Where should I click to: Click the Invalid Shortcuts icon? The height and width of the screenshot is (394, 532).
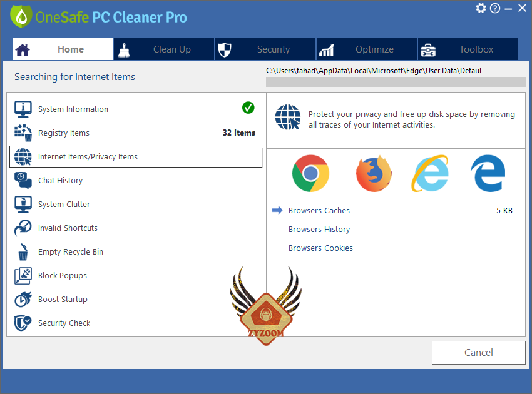click(23, 228)
